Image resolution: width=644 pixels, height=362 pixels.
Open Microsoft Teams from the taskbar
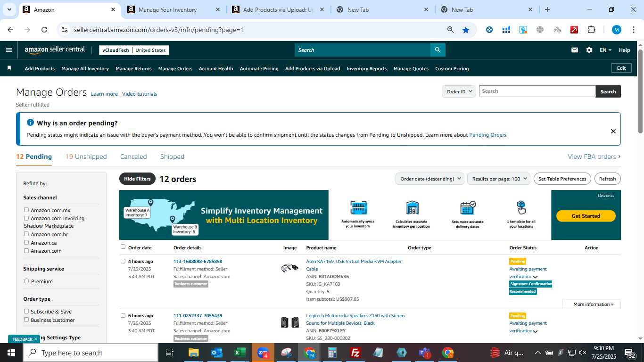425,353
